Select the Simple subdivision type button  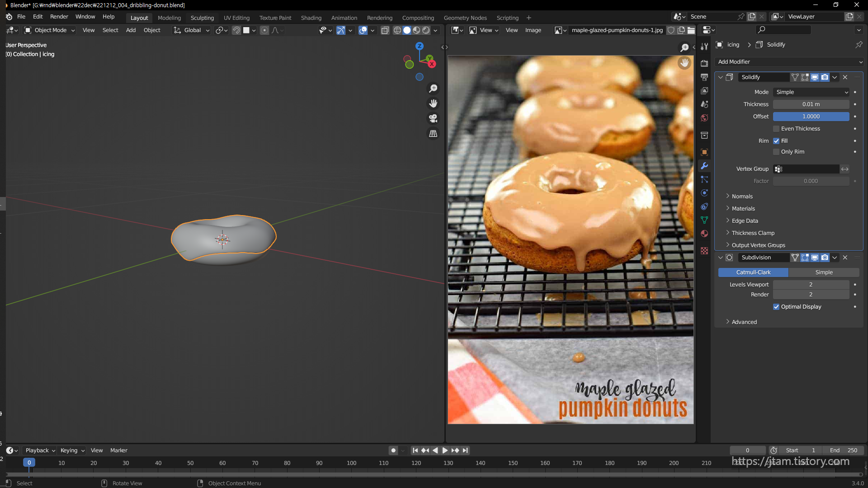point(824,272)
